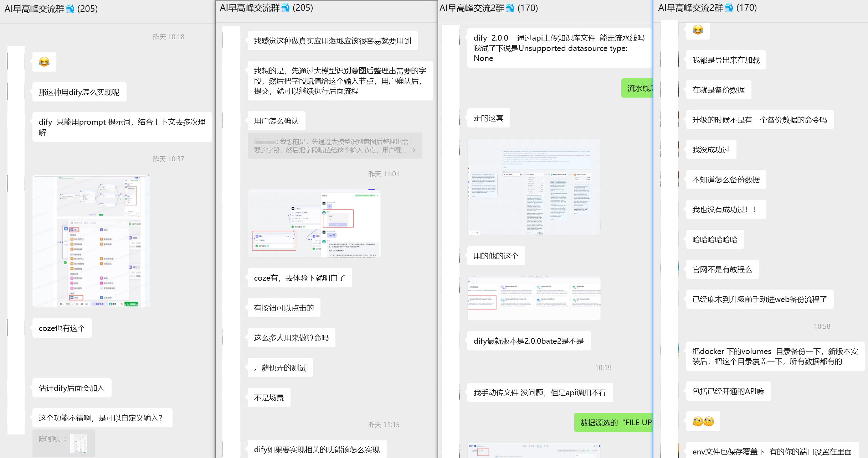The height and width of the screenshot is (458, 868).
Task: Click the laughing emoji message under 昨天 10:18
Action: tap(44, 62)
